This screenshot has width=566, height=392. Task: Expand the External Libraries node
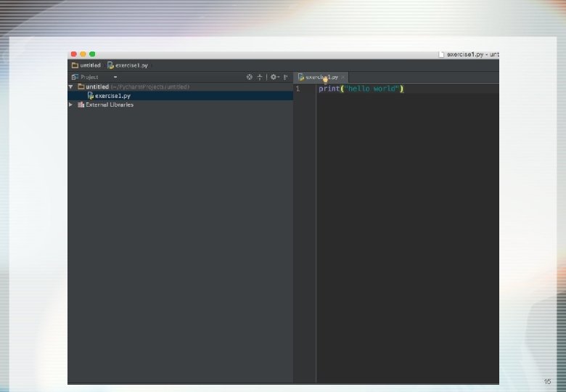[x=71, y=105]
